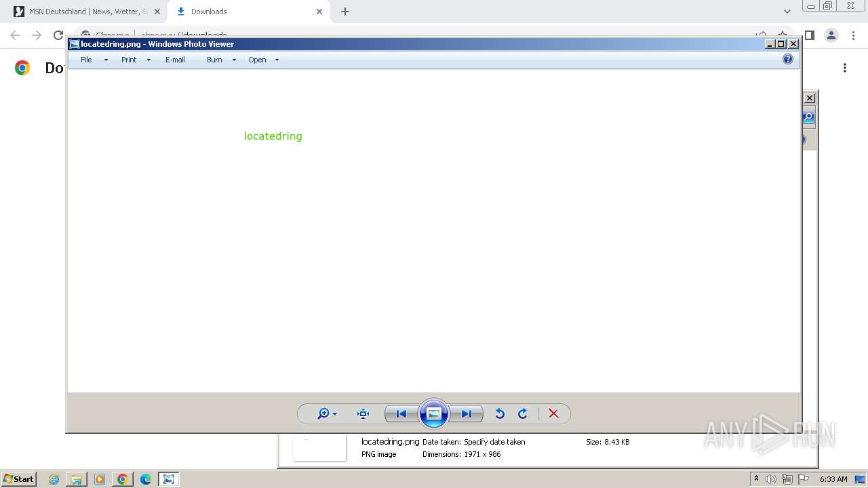Screen dimensions: 868x488
Task: Click the Actual size / fit to window icon
Action: [363, 413]
